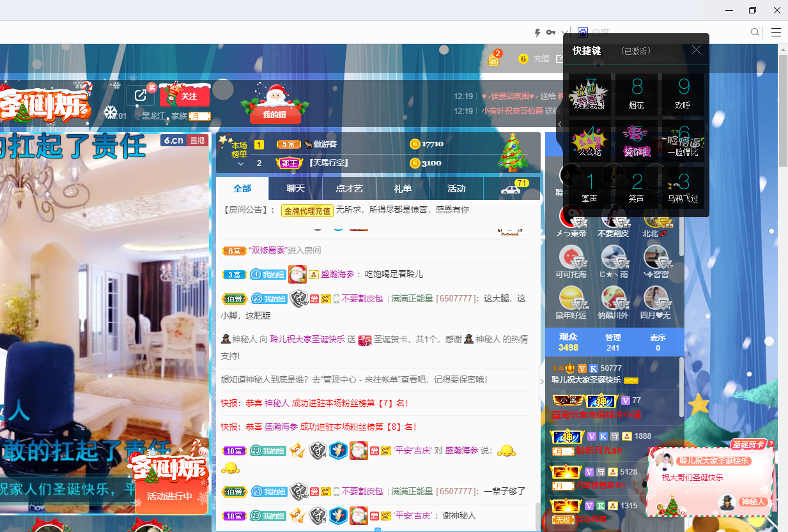Open the 充值 recharge link
The width and height of the screenshot is (788, 532).
pos(541,59)
